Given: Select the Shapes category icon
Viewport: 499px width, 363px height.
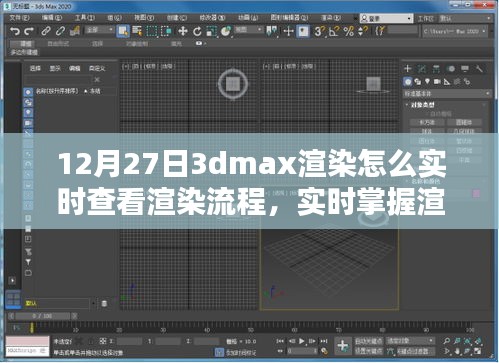Looking at the screenshot, I should [418, 81].
